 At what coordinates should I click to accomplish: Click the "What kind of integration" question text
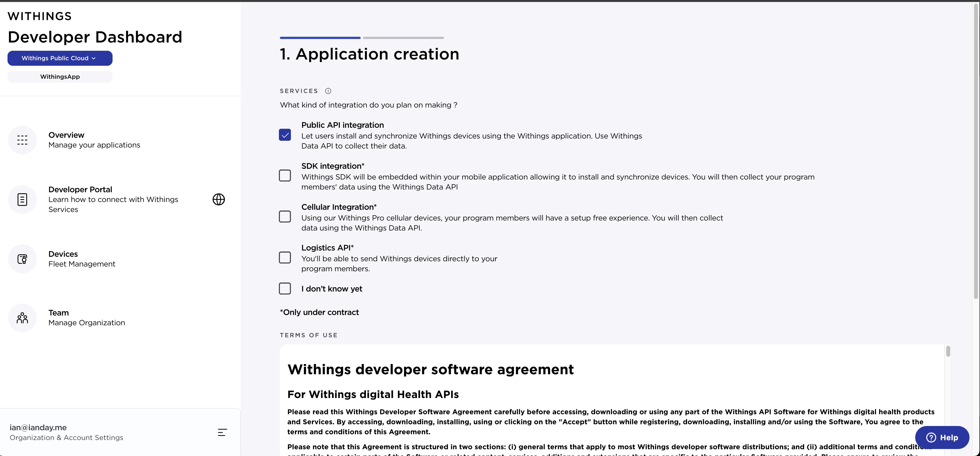[x=369, y=105]
